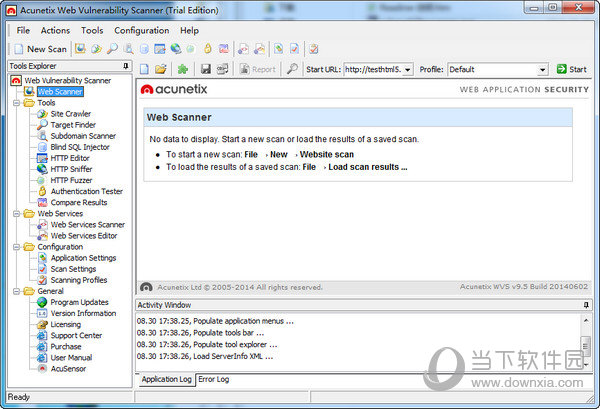Open the Web Scanner tool from the toolbar

(x=80, y=49)
